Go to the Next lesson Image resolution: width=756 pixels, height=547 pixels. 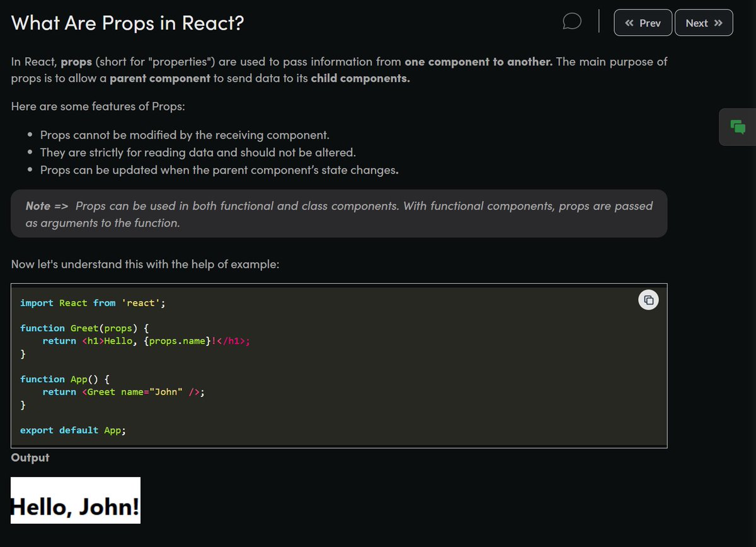(x=704, y=23)
